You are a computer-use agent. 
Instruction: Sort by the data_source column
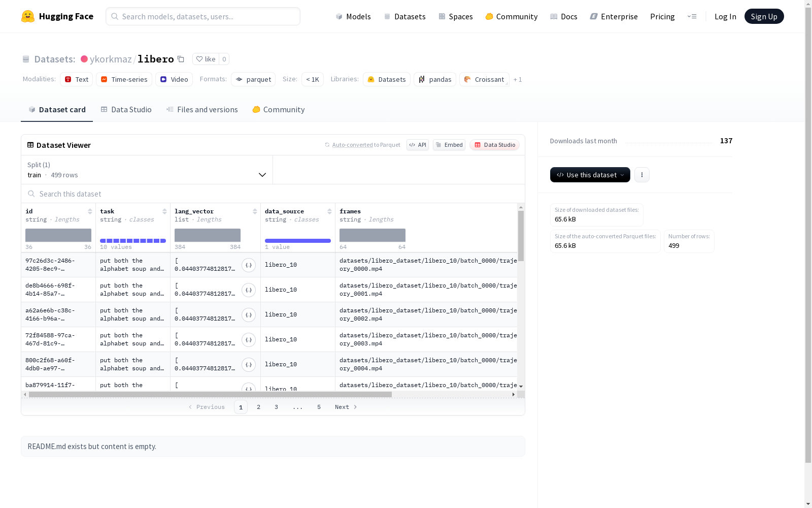tap(329, 211)
